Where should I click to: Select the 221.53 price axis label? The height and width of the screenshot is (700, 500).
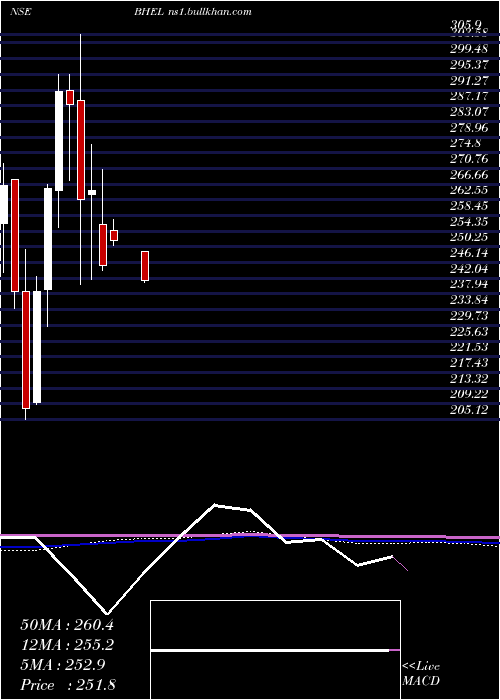coord(469,347)
